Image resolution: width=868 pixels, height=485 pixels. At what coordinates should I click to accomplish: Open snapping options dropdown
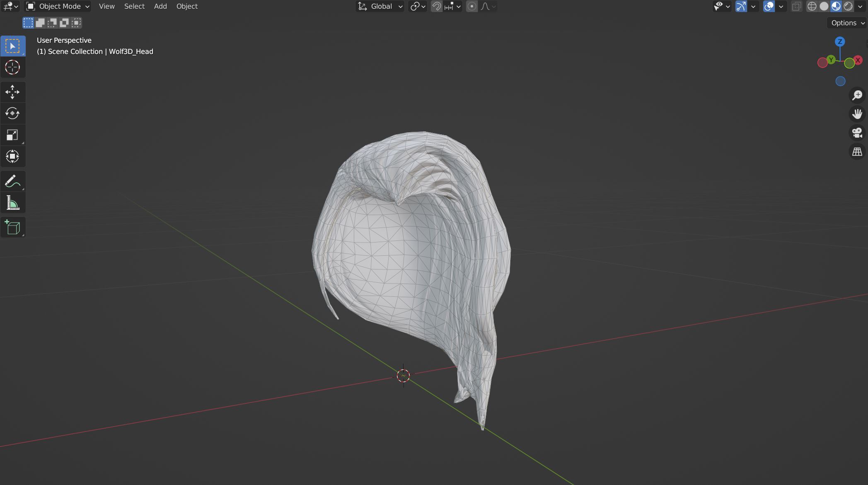point(452,6)
